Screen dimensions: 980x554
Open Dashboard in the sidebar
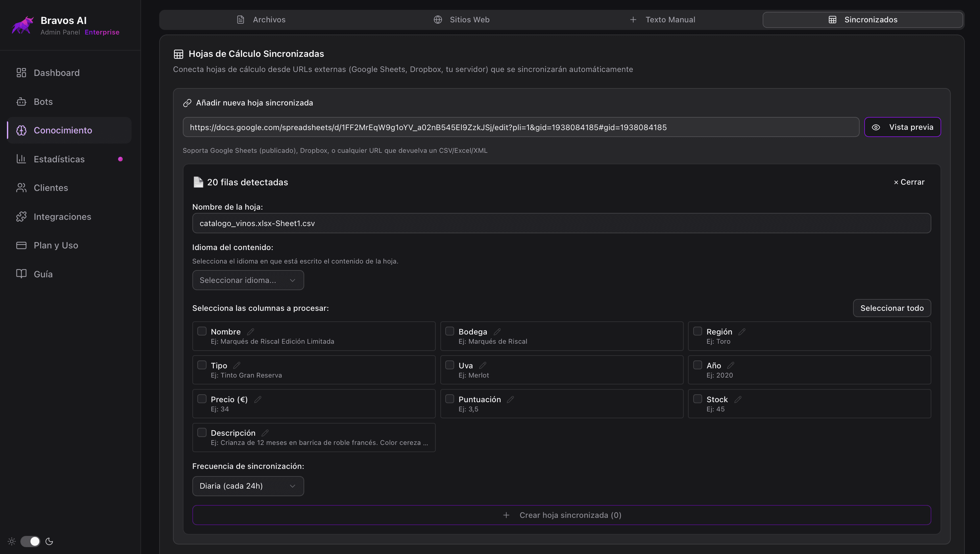tap(69, 73)
